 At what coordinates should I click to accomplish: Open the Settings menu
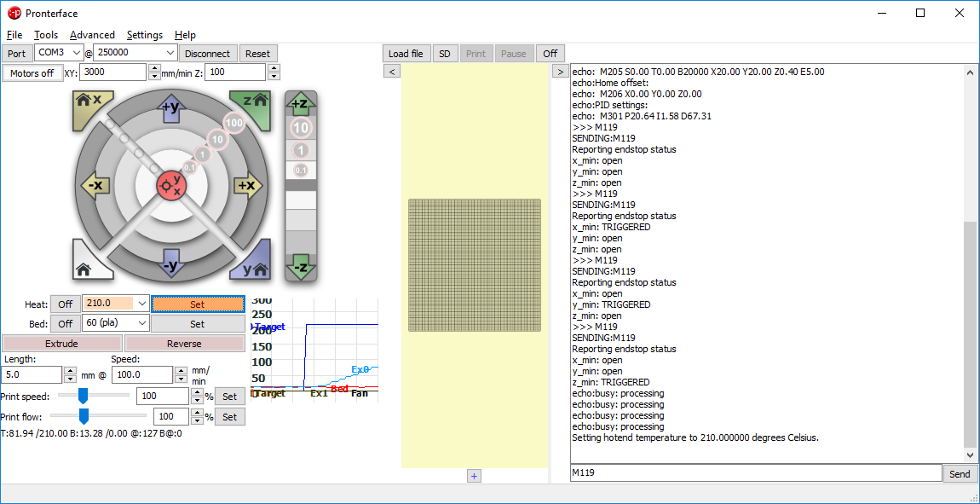144,35
